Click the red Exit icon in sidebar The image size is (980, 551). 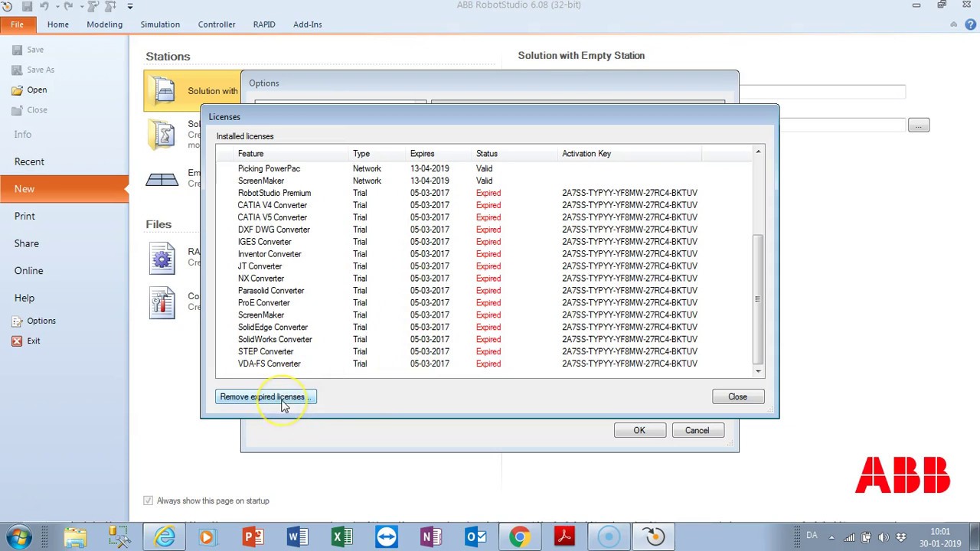[17, 341]
